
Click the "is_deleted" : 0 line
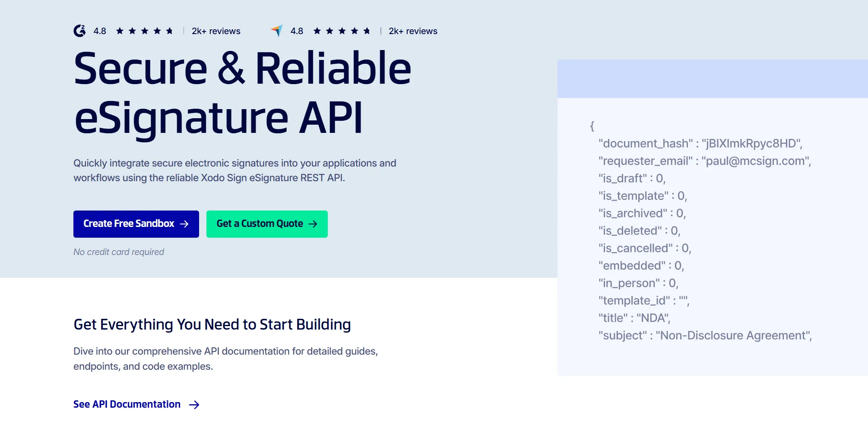640,231
